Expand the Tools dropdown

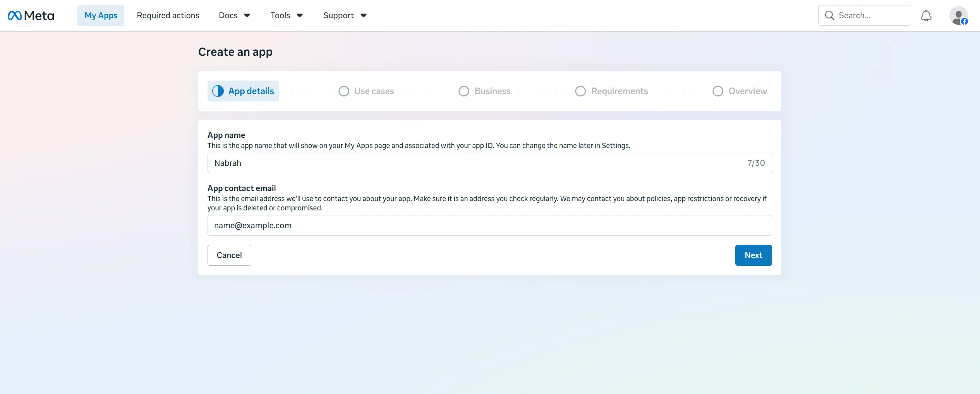pyautogui.click(x=287, y=15)
